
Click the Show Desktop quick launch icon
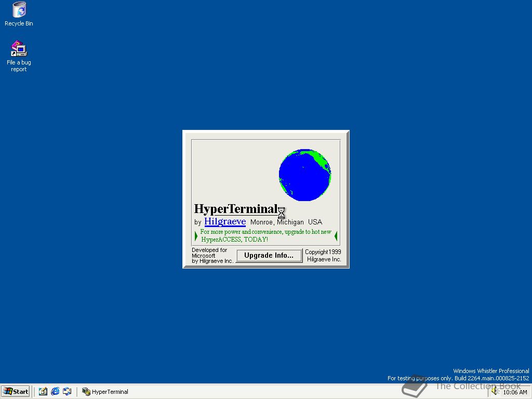point(43,392)
